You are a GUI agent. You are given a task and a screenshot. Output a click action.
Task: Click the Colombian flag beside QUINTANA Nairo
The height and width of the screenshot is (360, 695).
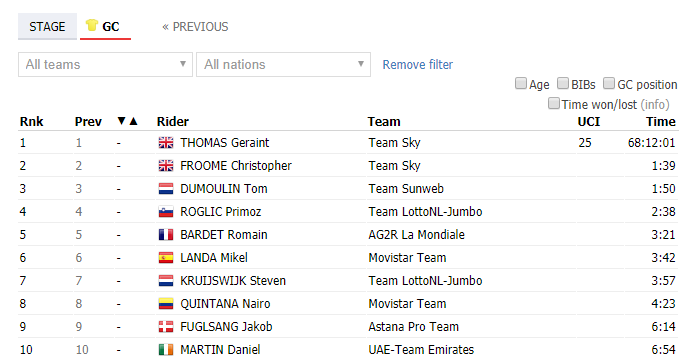166,304
